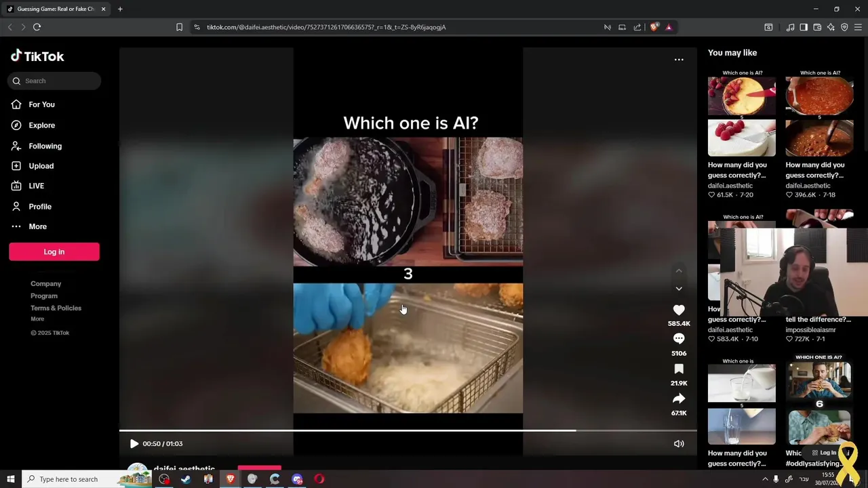Click the tray microphone icon

tap(776, 479)
